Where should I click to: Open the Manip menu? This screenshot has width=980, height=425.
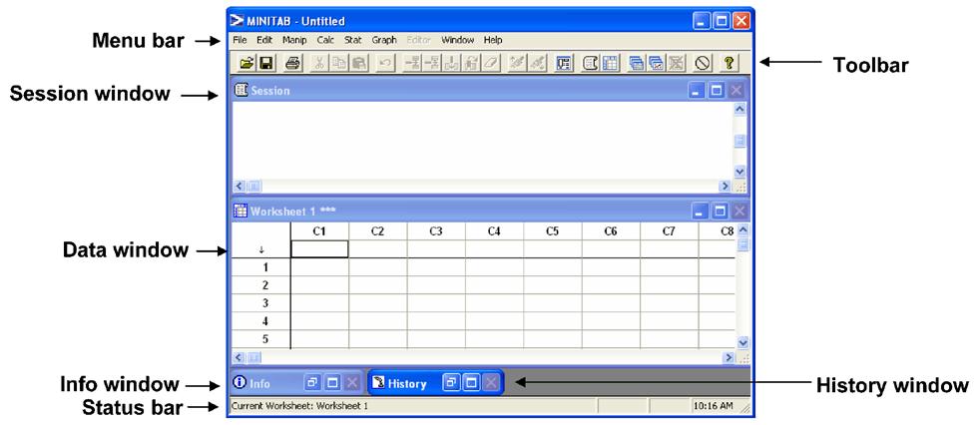tap(294, 40)
